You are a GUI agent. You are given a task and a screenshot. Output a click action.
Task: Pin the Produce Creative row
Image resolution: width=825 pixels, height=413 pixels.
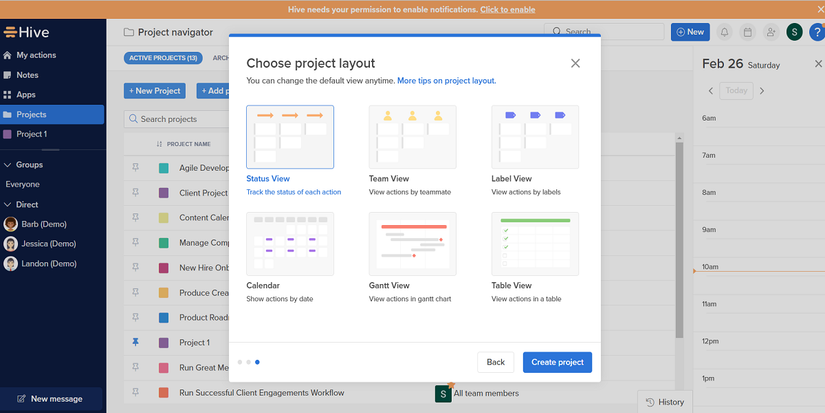[x=135, y=292]
